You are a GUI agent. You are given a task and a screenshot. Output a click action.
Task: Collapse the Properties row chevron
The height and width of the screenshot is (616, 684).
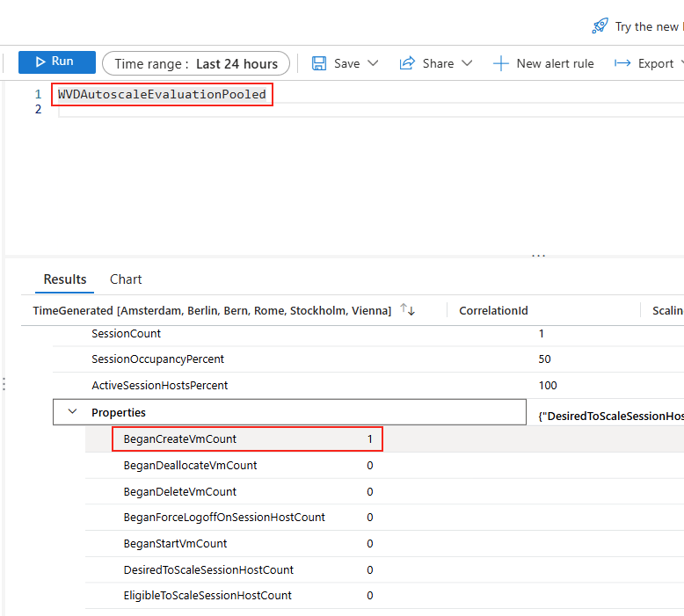[x=72, y=411]
